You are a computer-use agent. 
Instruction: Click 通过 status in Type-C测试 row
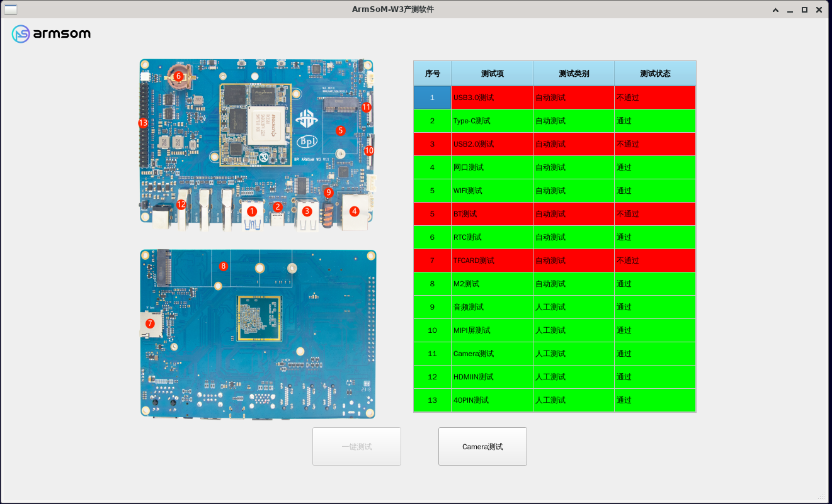pos(655,121)
